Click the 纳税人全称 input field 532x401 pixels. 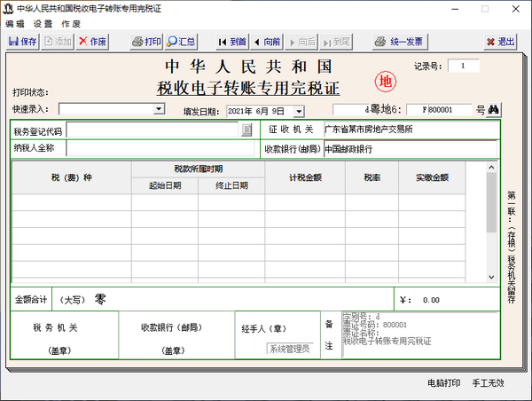tap(160, 148)
